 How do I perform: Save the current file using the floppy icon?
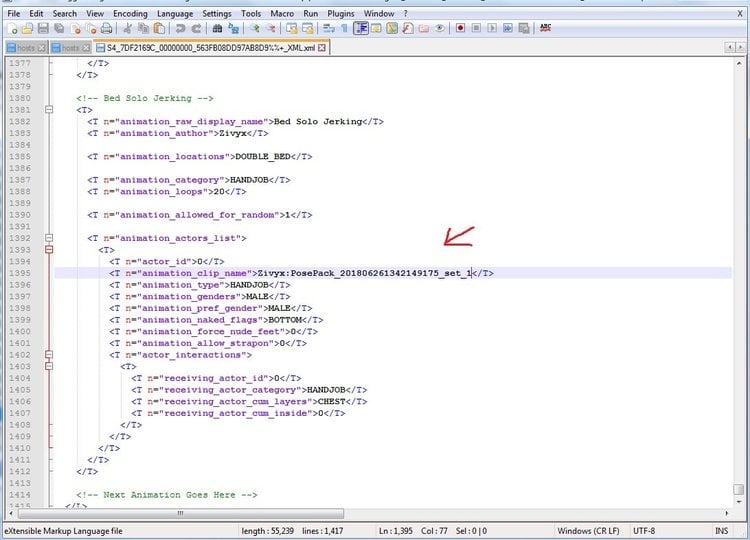43,29
